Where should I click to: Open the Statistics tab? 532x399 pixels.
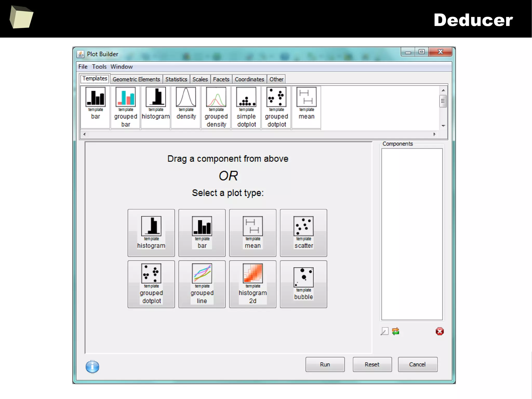tap(176, 79)
